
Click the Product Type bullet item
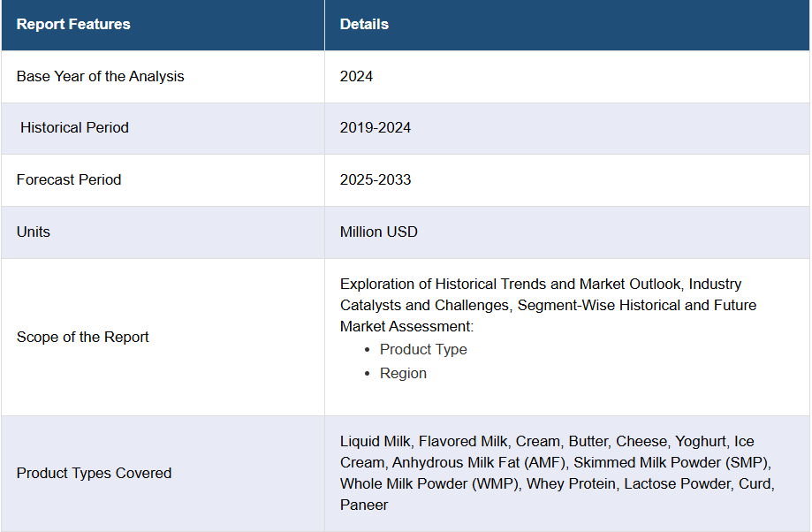tap(423, 349)
